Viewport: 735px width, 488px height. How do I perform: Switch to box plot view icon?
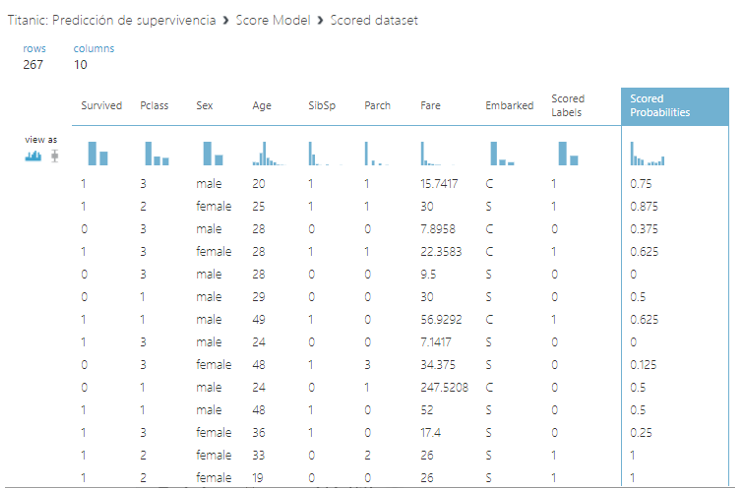(55, 156)
